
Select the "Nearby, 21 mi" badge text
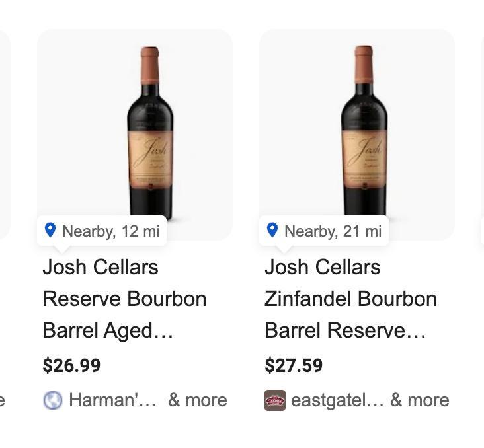pyautogui.click(x=333, y=231)
